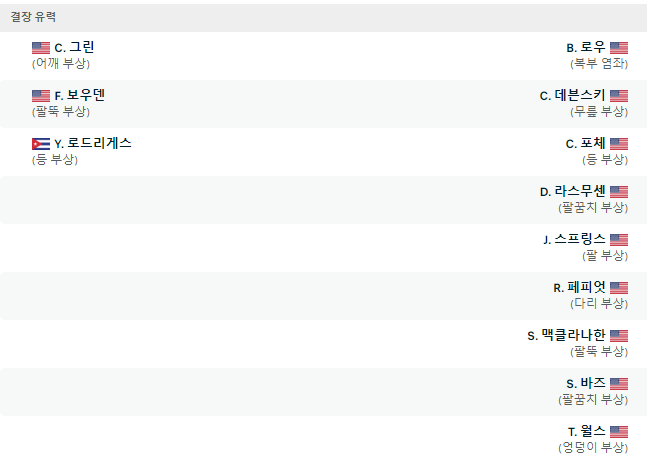Click the US flag beside C. 포체
This screenshot has height=472, width=647.
[x=619, y=144]
